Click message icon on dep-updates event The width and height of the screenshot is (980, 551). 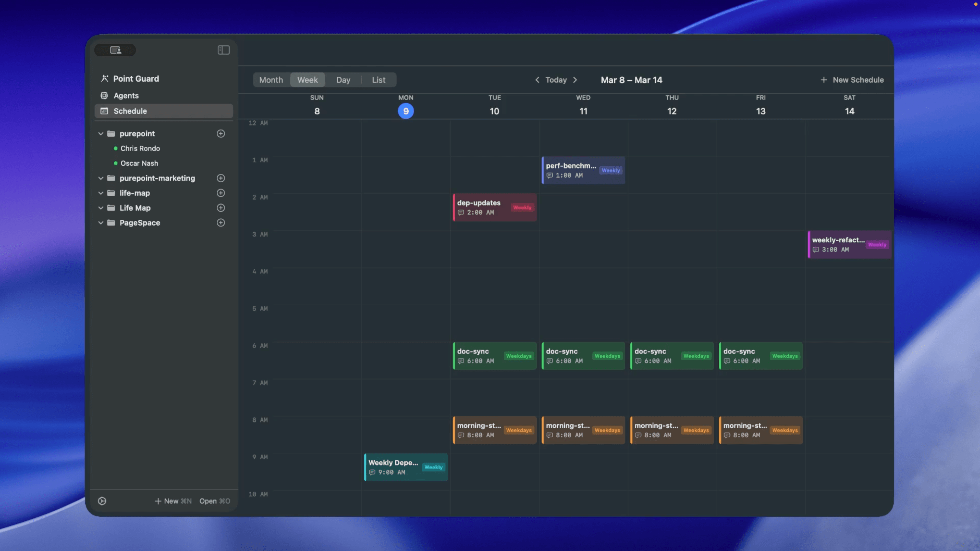461,212
